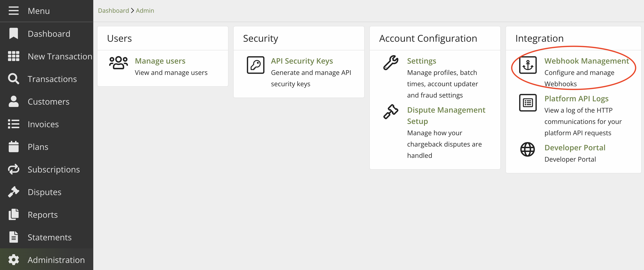Click the Developer Portal globe icon
This screenshot has height=270, width=644.
tap(527, 150)
